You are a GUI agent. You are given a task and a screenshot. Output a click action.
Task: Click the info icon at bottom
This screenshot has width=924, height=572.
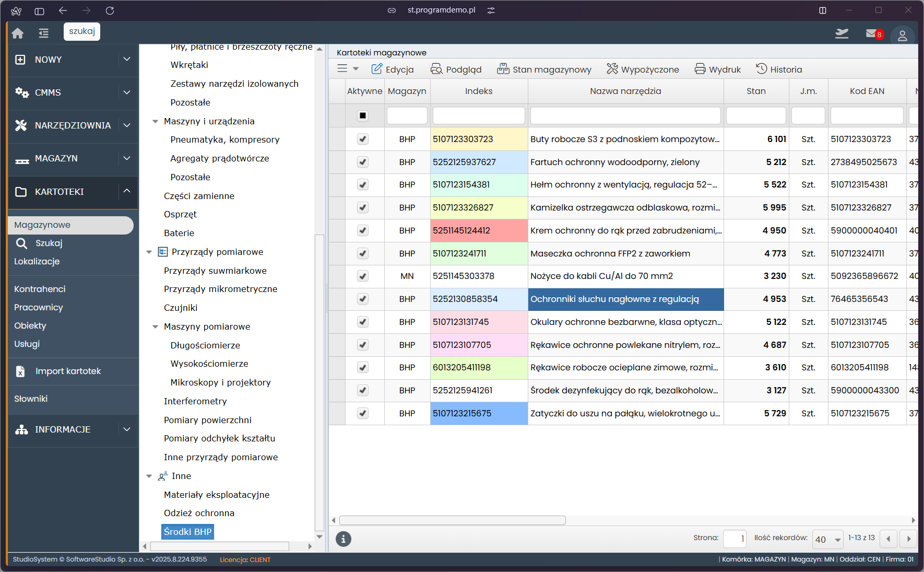[343, 539]
